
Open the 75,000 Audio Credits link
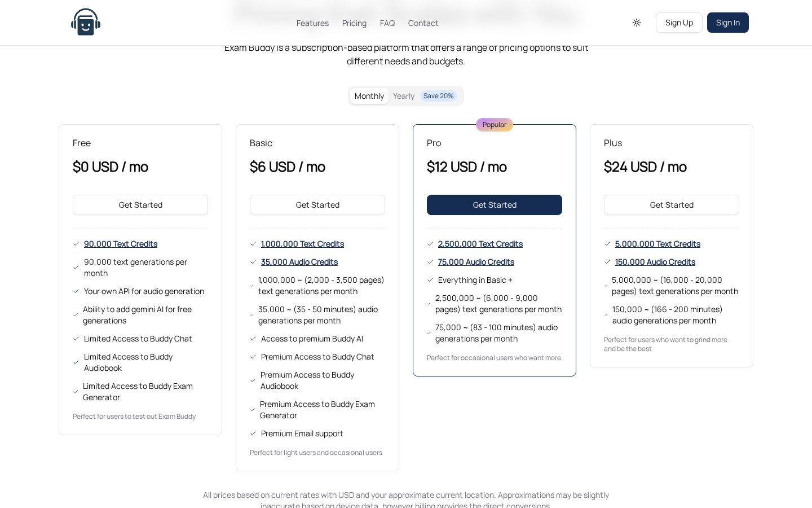[476, 262]
